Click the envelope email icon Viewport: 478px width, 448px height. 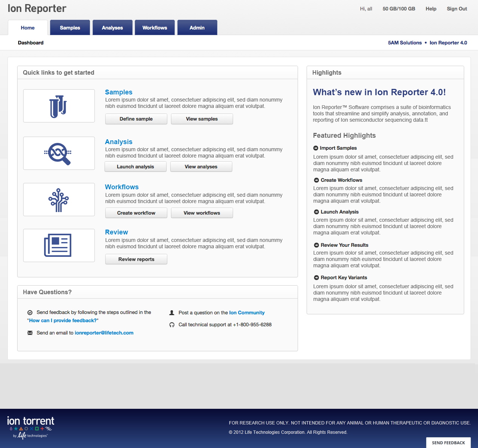click(30, 333)
